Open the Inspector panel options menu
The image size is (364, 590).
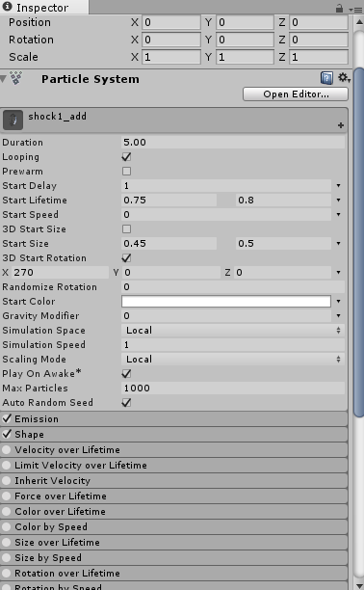[x=355, y=10]
